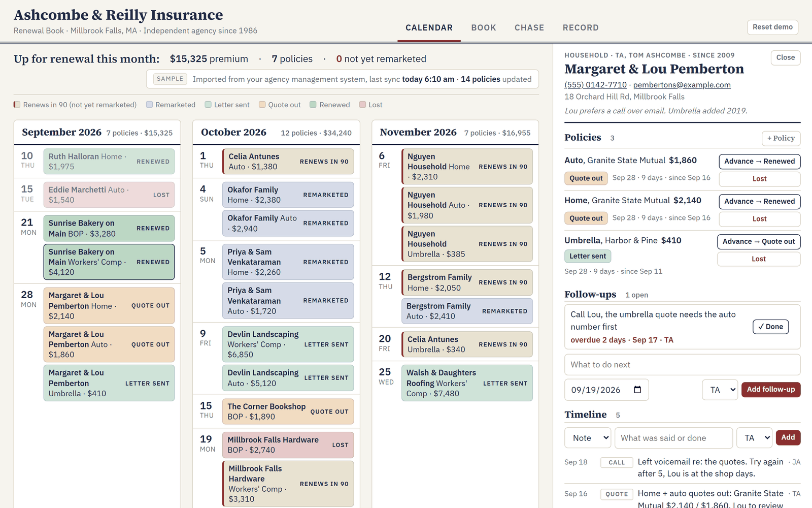Click the 'What to do next' field
This screenshot has height=508, width=812.
pos(682,365)
